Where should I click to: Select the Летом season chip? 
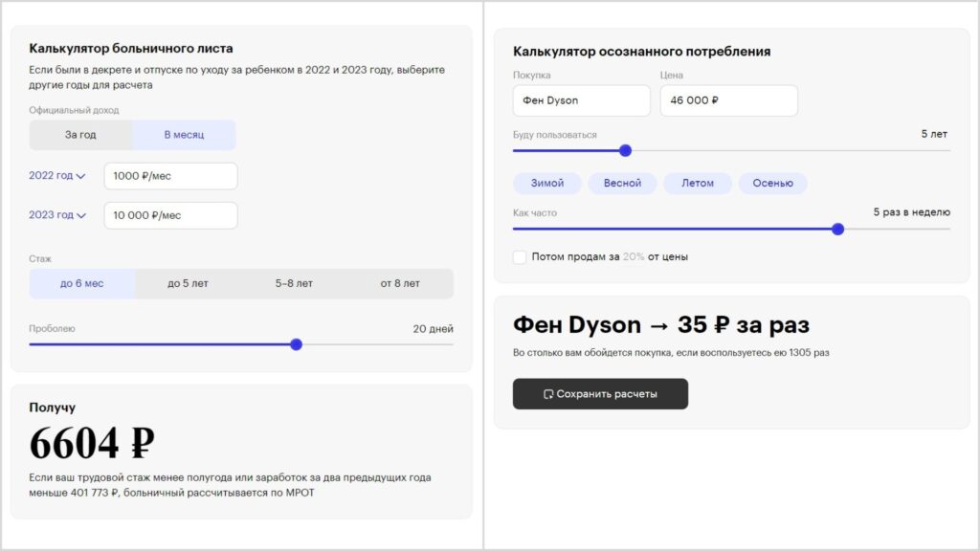(698, 183)
